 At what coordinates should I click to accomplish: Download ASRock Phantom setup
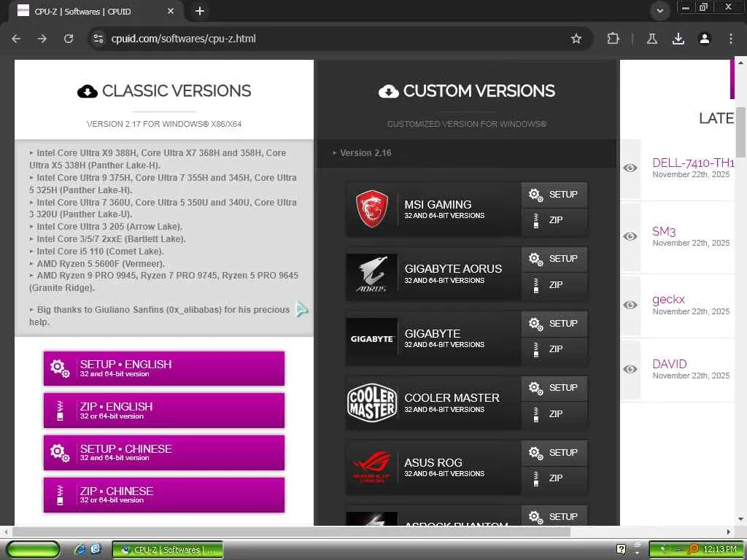(x=554, y=516)
